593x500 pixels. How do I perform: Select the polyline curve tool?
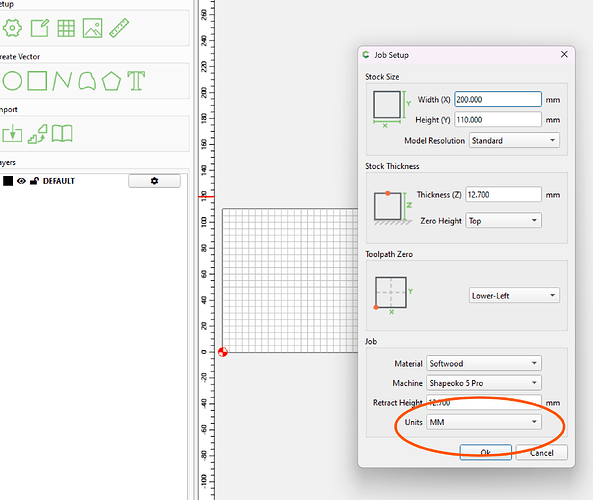coord(62,81)
